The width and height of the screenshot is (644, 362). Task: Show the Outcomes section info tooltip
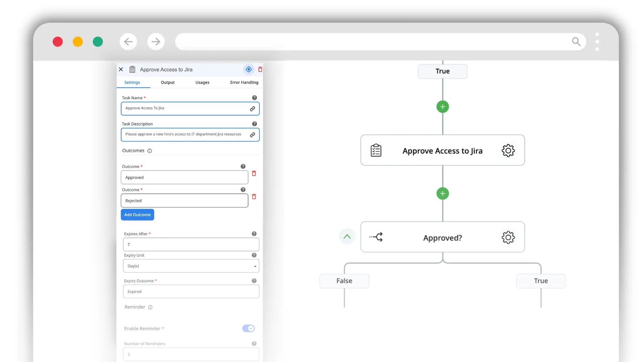click(x=150, y=151)
